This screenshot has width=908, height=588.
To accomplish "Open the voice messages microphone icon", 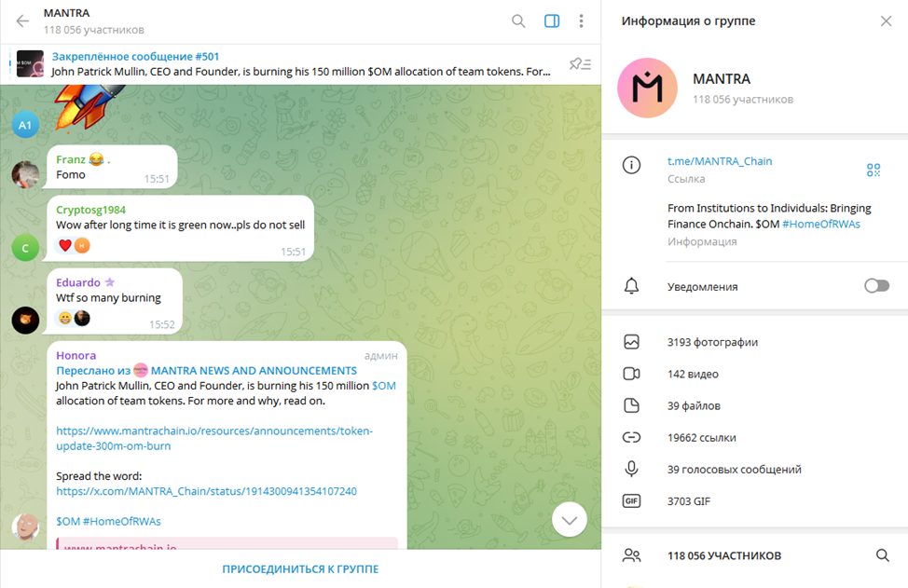I will point(631,469).
